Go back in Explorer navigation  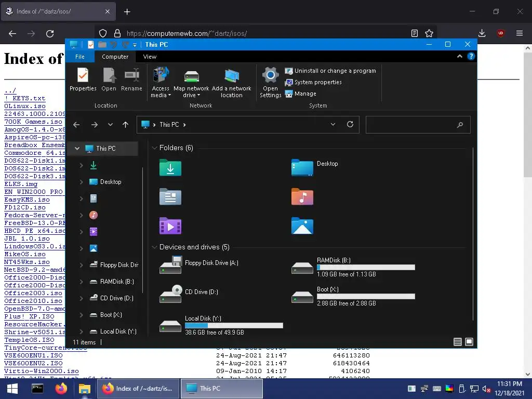[x=76, y=125]
